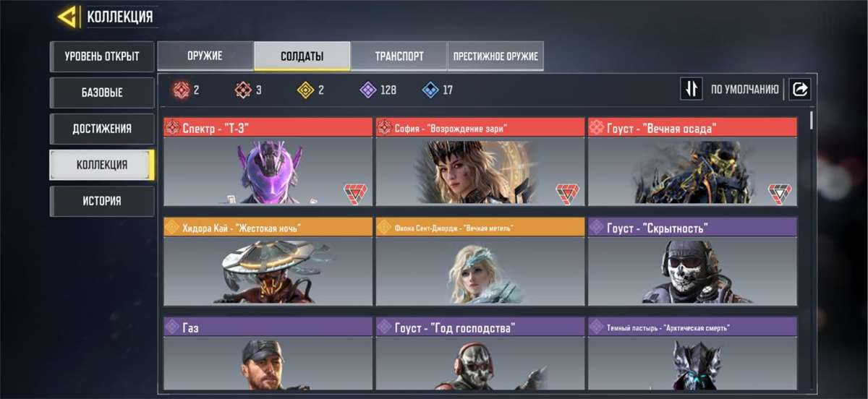868x399 pixels.
Task: Filter by mythic red rarity icon
Action: (180, 90)
